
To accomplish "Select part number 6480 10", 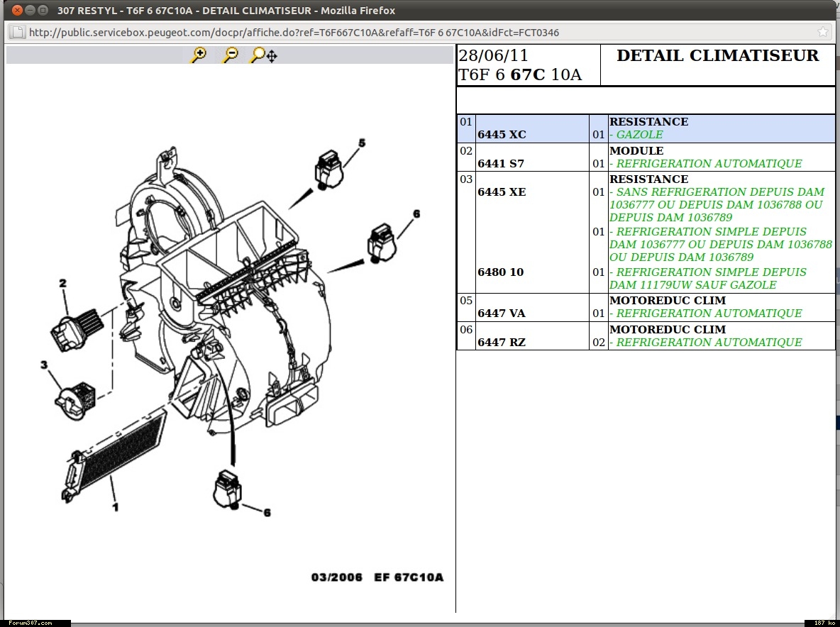I will click(x=500, y=272).
